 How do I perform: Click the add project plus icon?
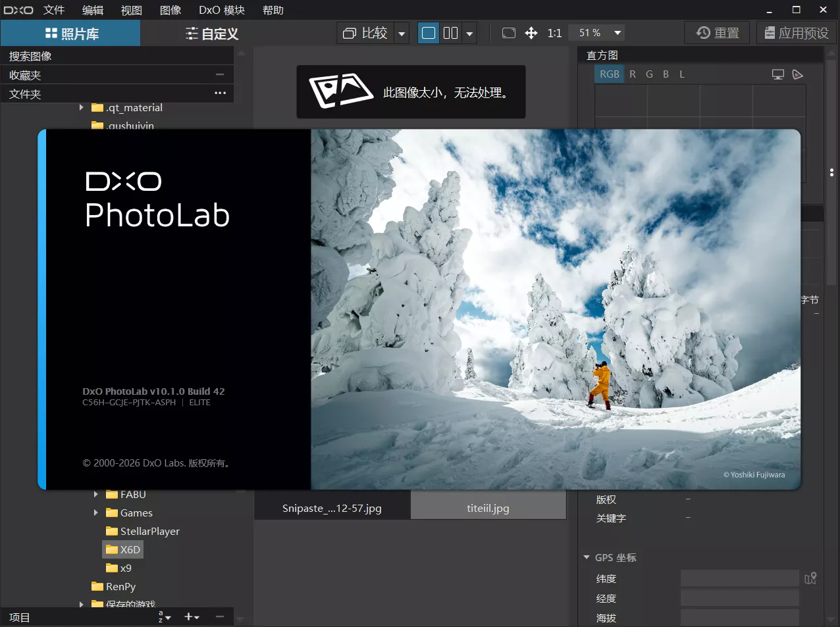pos(192,616)
